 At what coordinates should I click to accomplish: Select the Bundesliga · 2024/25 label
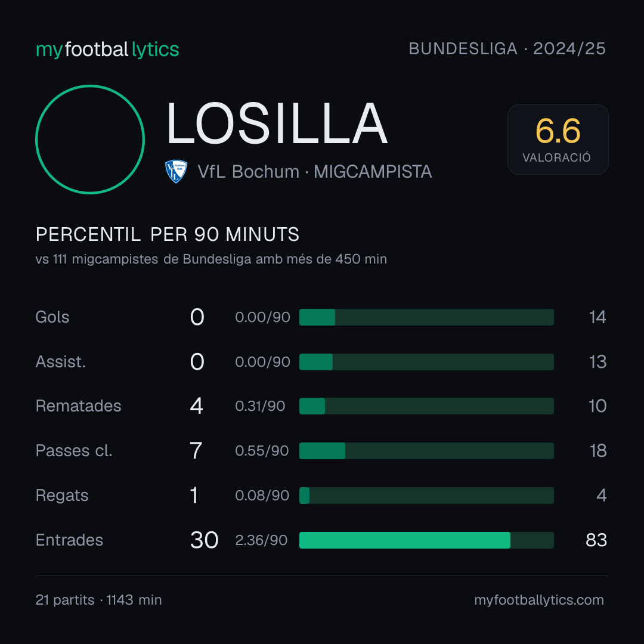tap(507, 49)
